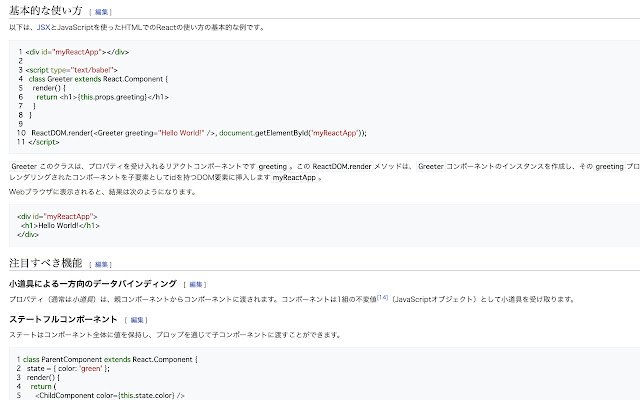Open citation reference [14]

tap(382, 297)
